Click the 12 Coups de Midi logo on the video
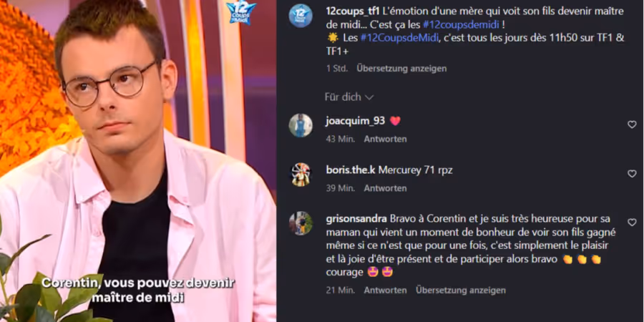 (241, 11)
